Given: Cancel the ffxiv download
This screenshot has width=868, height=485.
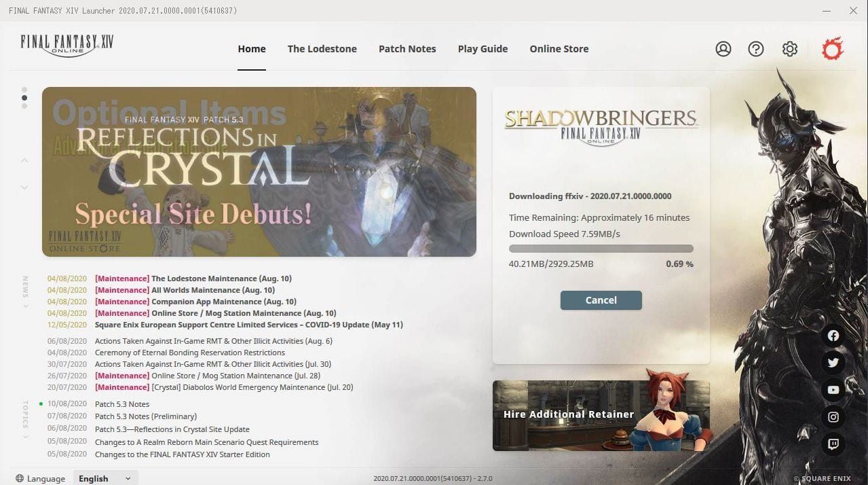Looking at the screenshot, I should (601, 300).
